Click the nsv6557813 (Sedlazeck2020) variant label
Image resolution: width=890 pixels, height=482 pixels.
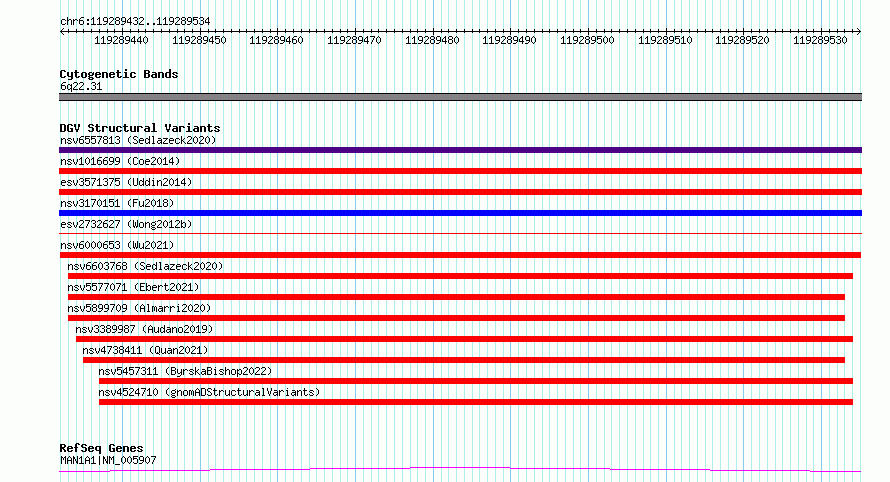click(138, 140)
